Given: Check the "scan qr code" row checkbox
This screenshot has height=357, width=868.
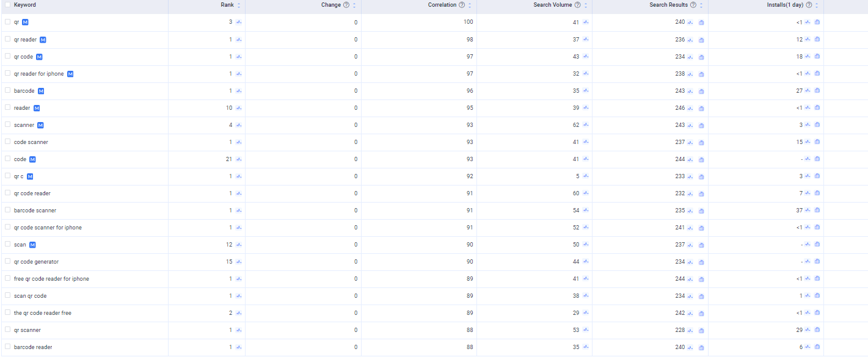Looking at the screenshot, I should [7, 295].
